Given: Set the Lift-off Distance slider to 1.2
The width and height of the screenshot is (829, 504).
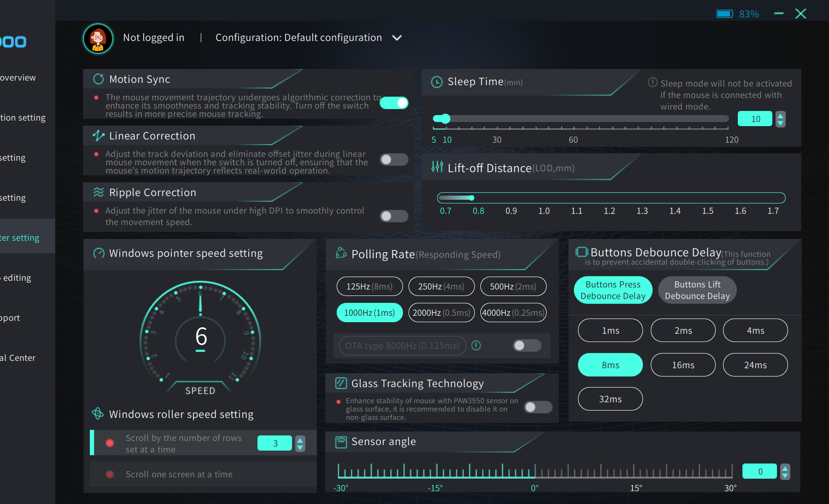Looking at the screenshot, I should click(x=609, y=198).
